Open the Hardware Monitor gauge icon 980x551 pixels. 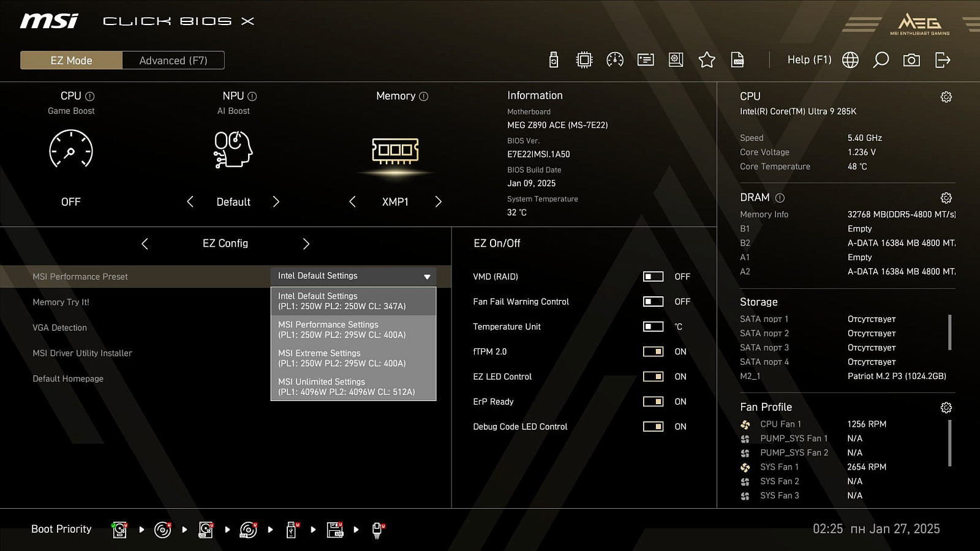615,60
